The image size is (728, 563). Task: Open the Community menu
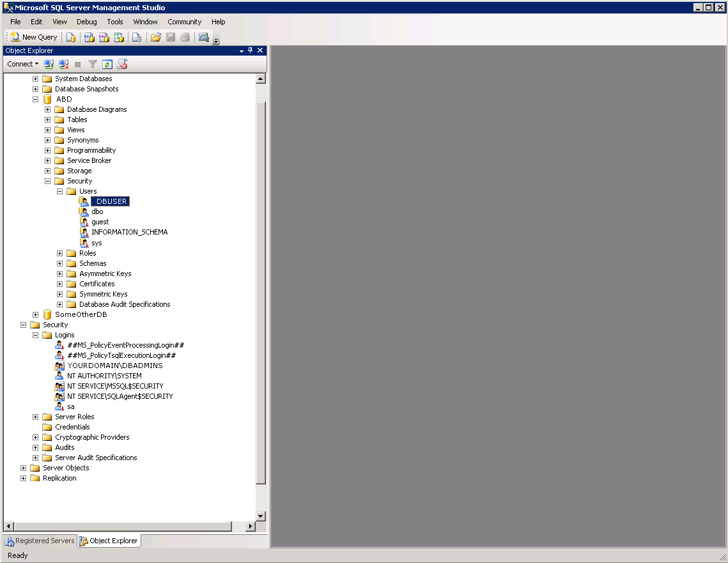tap(184, 22)
